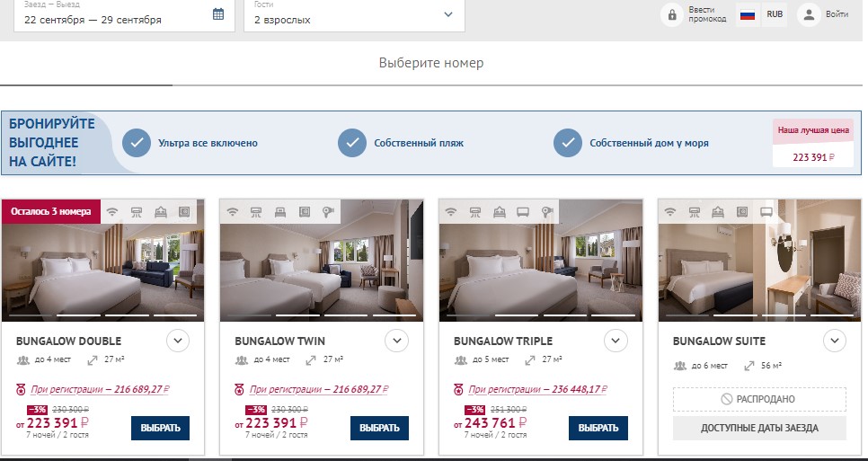The width and height of the screenshot is (868, 461).
Task: Open the date picker calendar icon
Action: [218, 14]
